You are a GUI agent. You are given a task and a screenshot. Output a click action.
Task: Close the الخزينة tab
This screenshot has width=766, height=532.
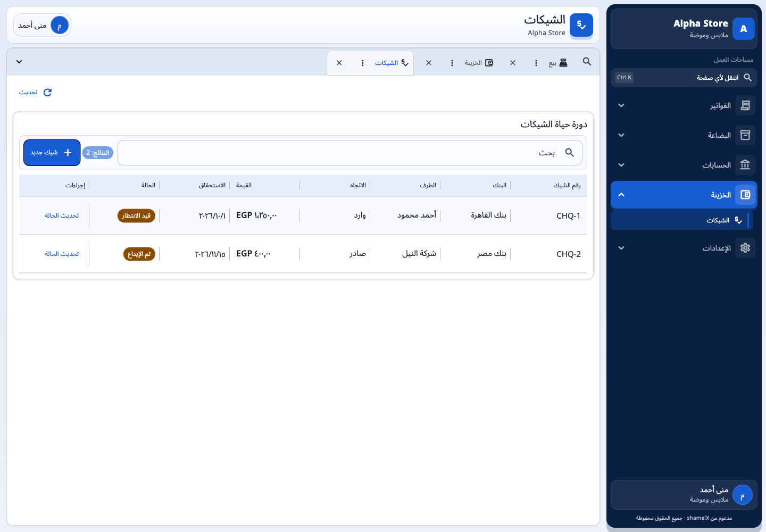pyautogui.click(x=429, y=63)
